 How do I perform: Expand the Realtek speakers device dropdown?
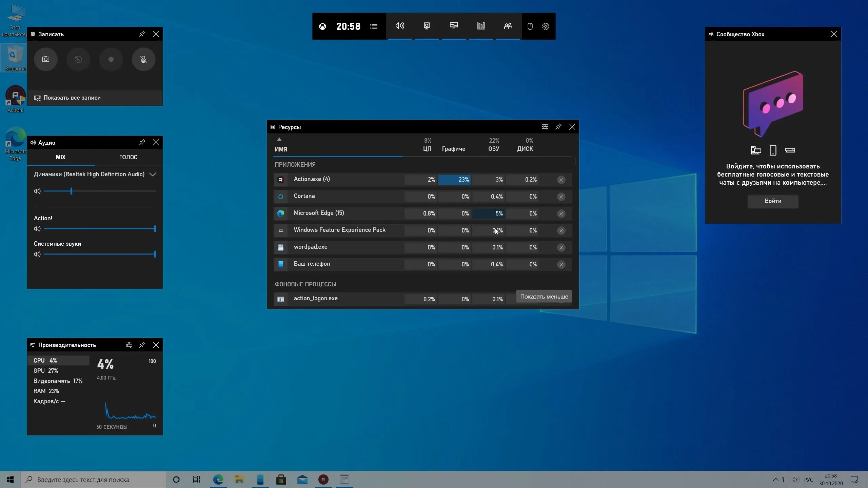(153, 175)
